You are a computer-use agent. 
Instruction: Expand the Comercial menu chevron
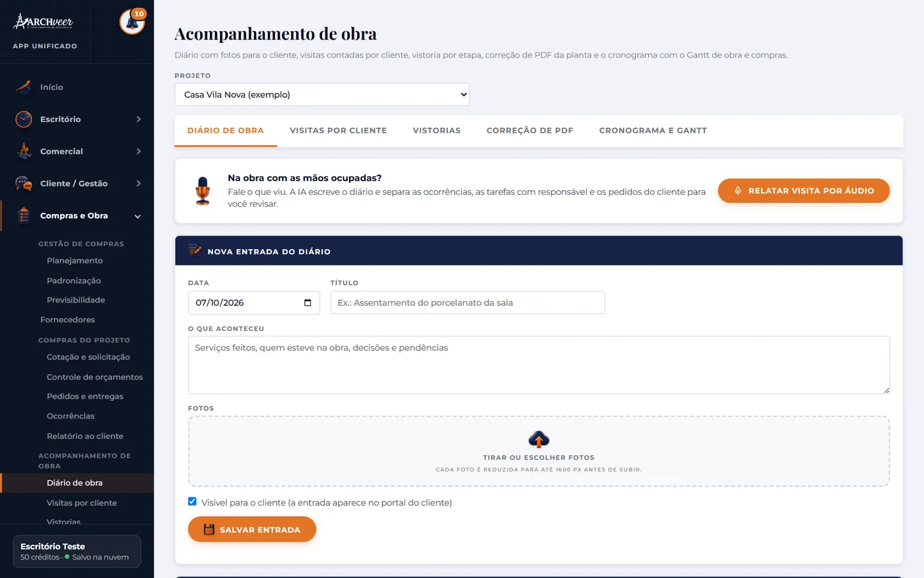pyautogui.click(x=139, y=151)
